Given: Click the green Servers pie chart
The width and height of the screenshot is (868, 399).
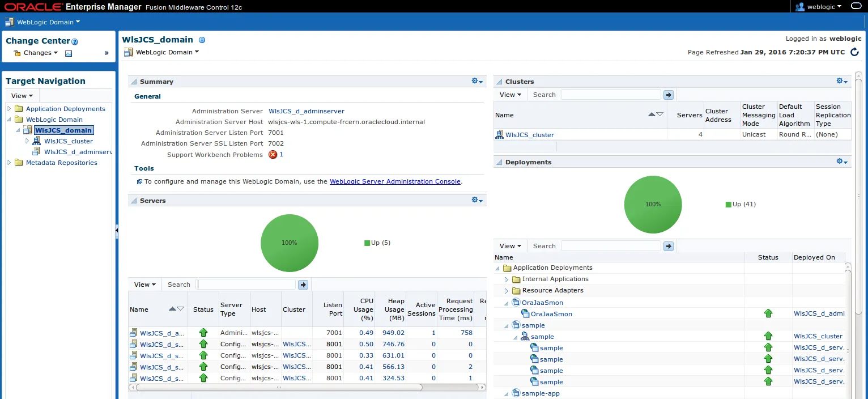Looking at the screenshot, I should (x=290, y=243).
